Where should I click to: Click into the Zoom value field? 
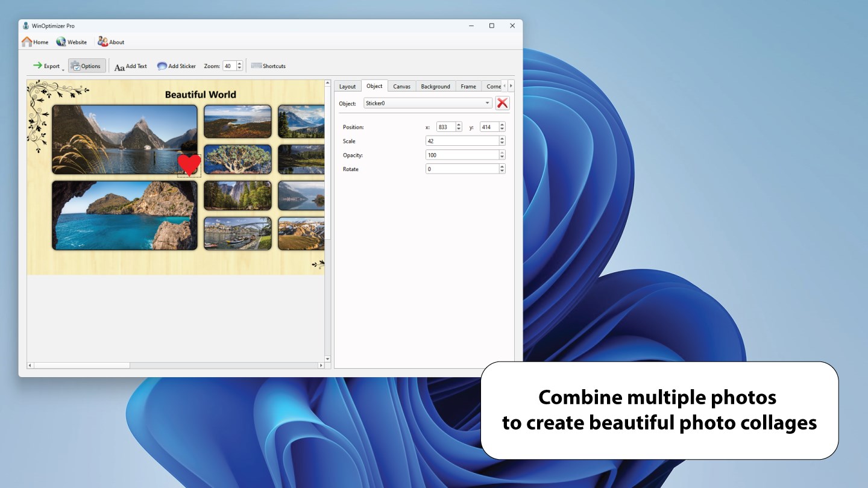point(229,66)
